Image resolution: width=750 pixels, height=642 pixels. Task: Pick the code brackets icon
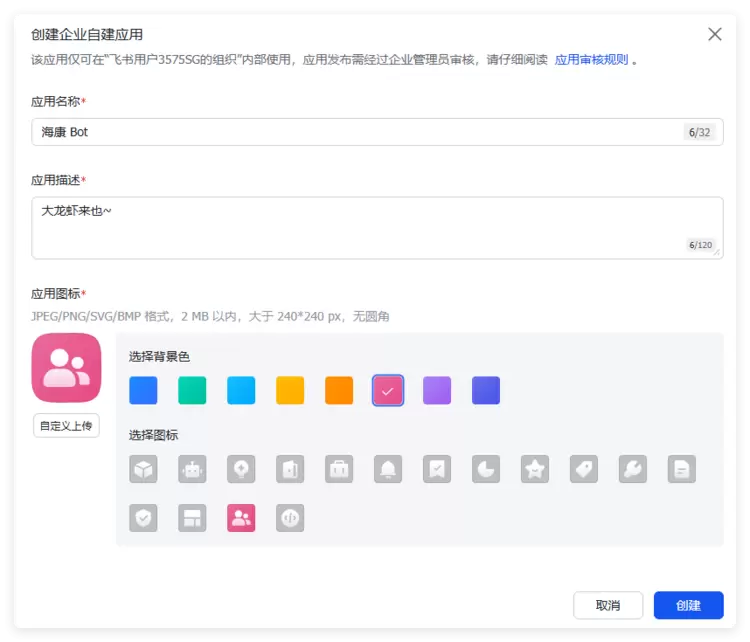290,517
